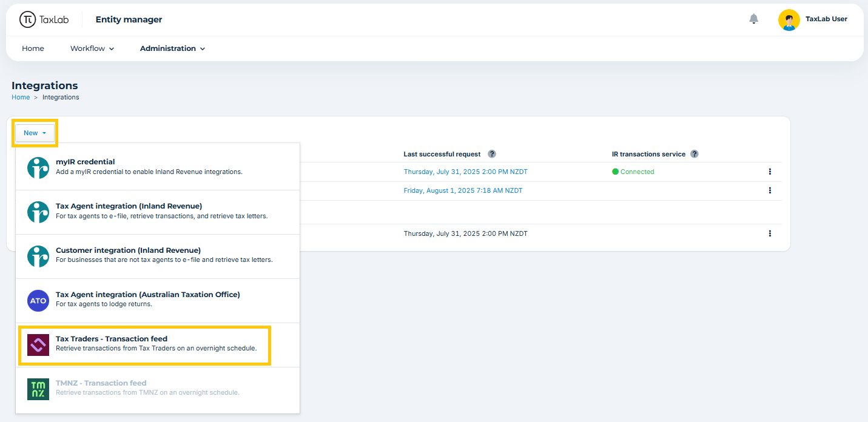The image size is (868, 422).
Task: Open the Friday, August 1, 2025 7:18 AM link
Action: (x=463, y=190)
